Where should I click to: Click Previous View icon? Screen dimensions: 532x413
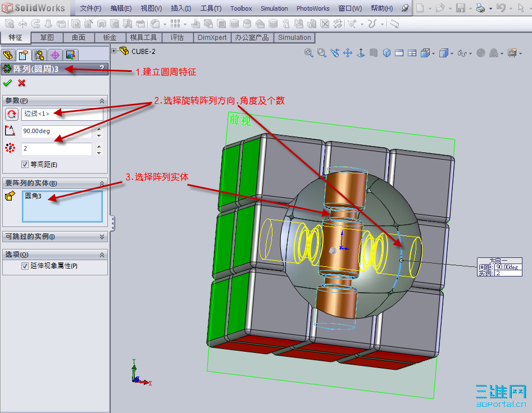pyautogui.click(x=335, y=53)
